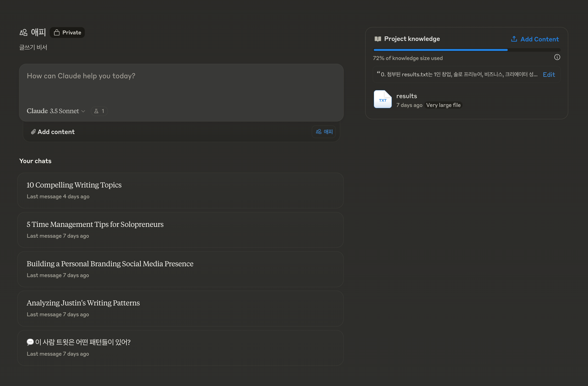
Task: Click the 애피 project chip in composer
Action: [x=324, y=132]
